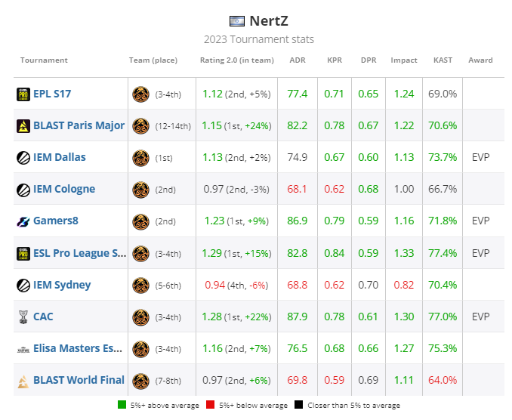The width and height of the screenshot is (512, 420).
Task: Click the team logo in ESL Pro League row
Action: pyautogui.click(x=140, y=254)
